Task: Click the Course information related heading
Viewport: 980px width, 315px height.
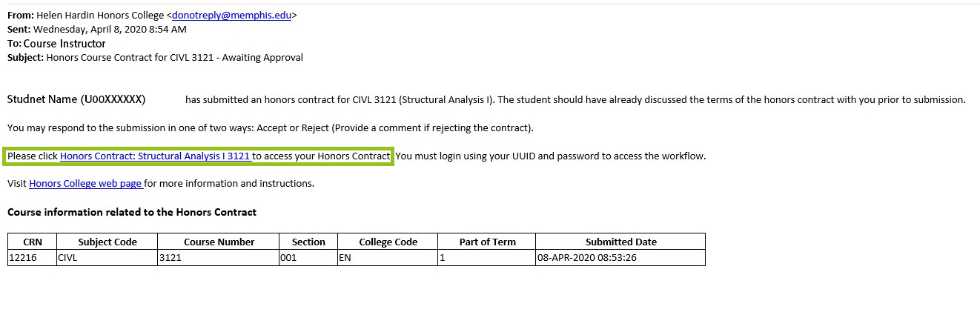Action: 132,212
